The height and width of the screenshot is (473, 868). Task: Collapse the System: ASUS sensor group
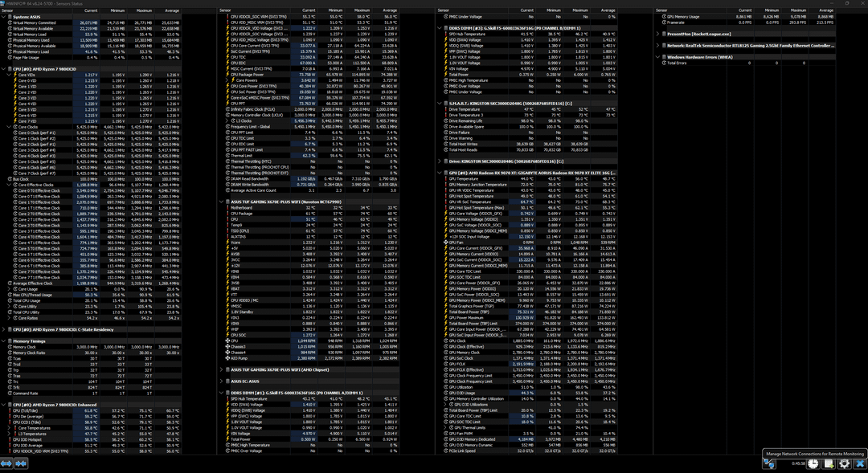4,17
